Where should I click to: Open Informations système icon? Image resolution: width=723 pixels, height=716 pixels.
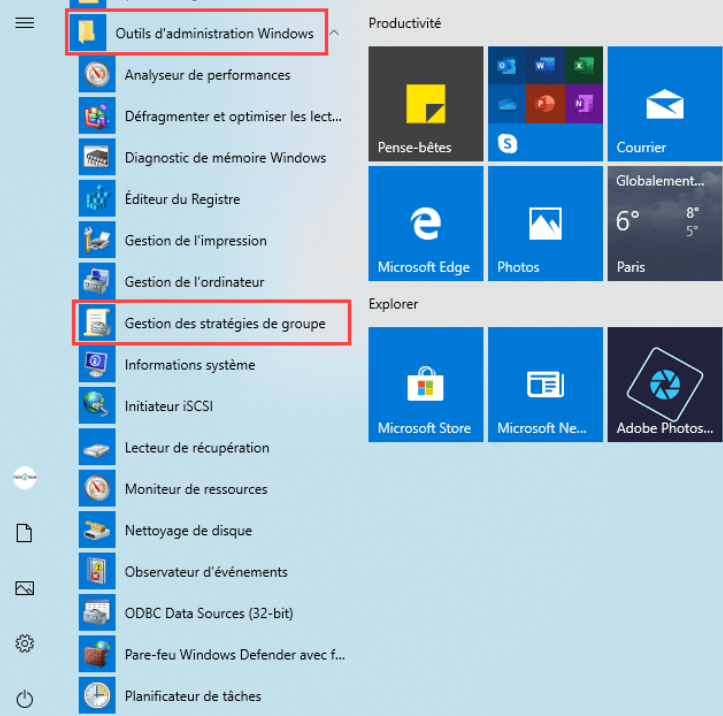[97, 364]
